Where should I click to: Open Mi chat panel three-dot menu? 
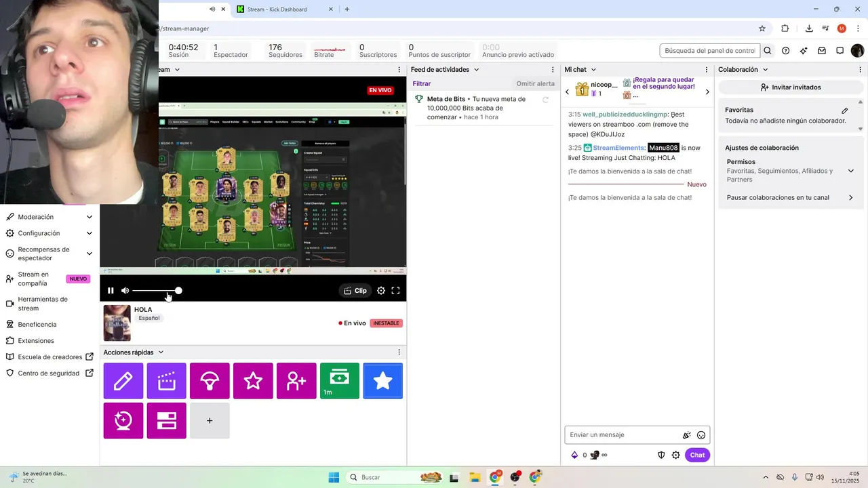pyautogui.click(x=707, y=70)
